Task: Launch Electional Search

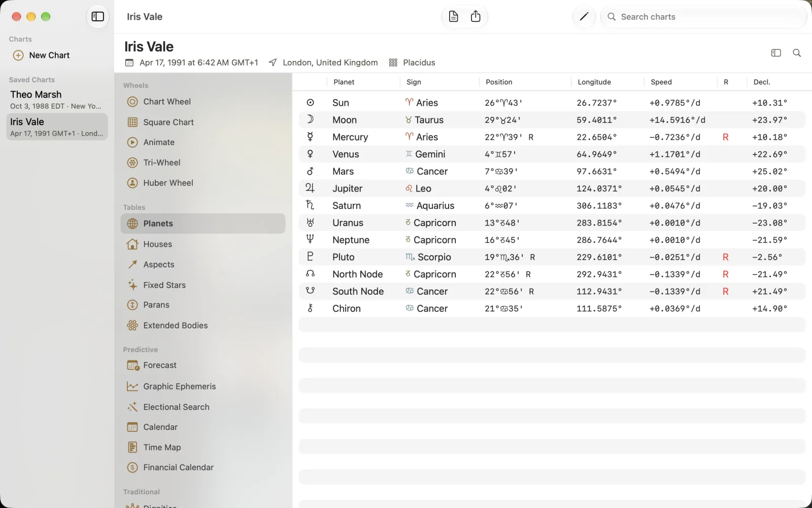Action: point(203,407)
